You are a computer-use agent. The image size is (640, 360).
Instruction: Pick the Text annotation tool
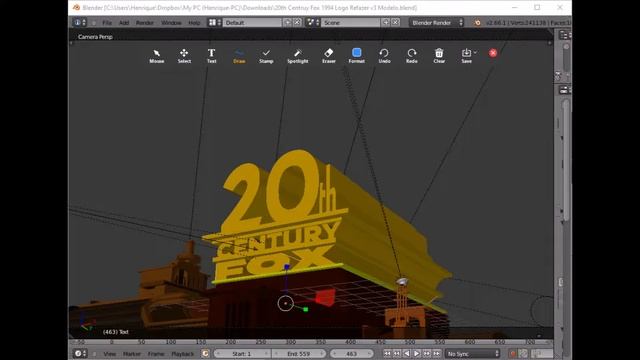211,56
